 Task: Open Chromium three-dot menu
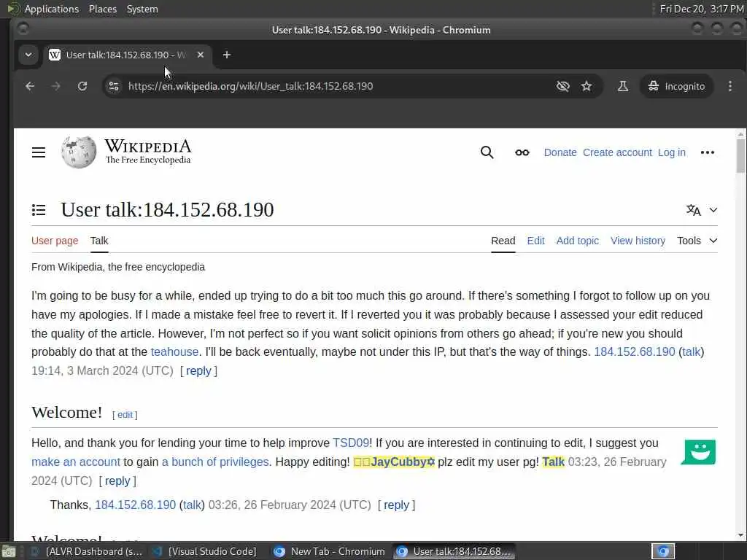click(x=729, y=86)
